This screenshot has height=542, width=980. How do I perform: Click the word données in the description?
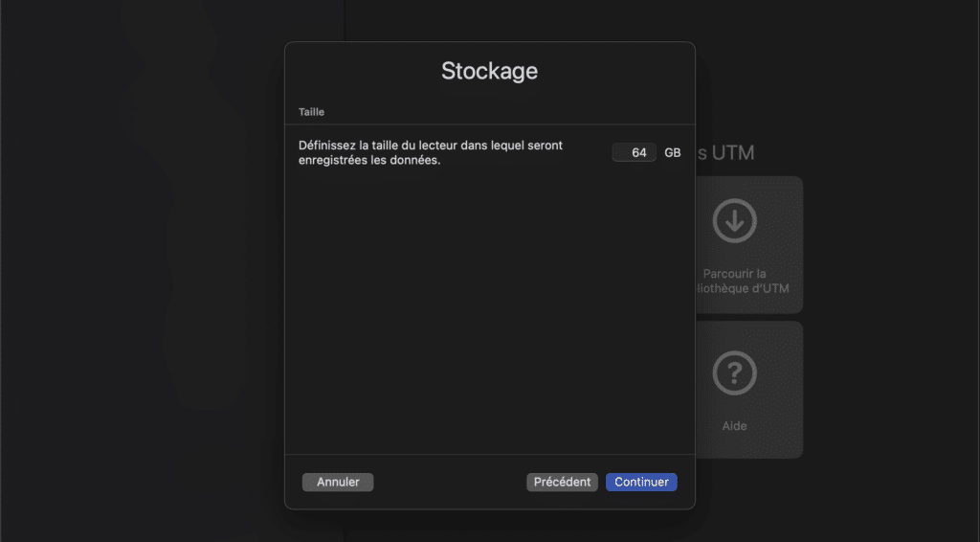tap(417, 160)
